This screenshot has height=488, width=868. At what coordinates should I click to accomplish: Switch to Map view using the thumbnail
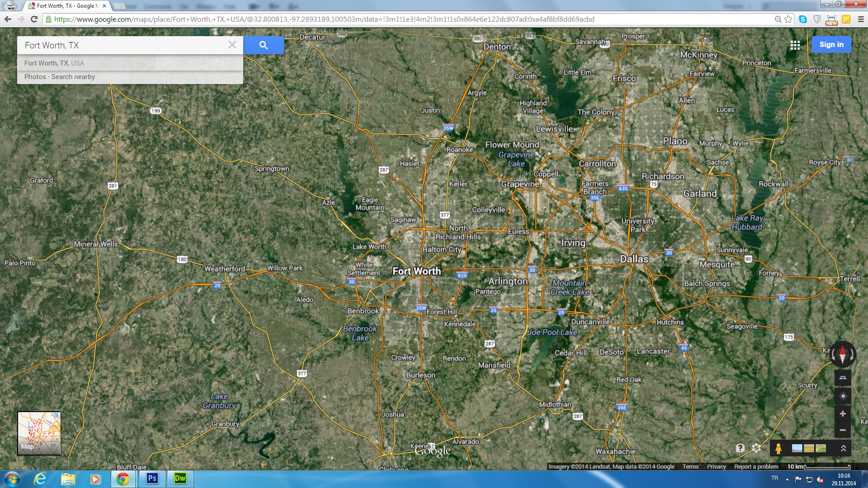point(39,433)
